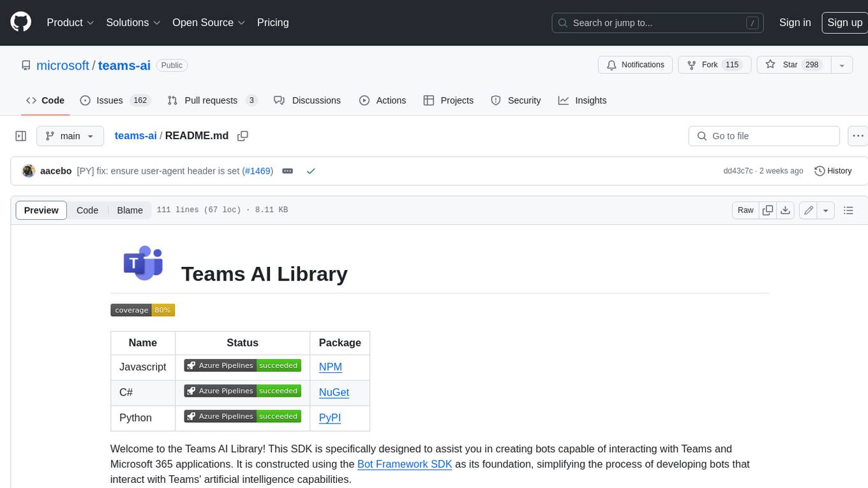Image resolution: width=868 pixels, height=488 pixels.
Task: Download the raw README file
Action: coord(786,210)
